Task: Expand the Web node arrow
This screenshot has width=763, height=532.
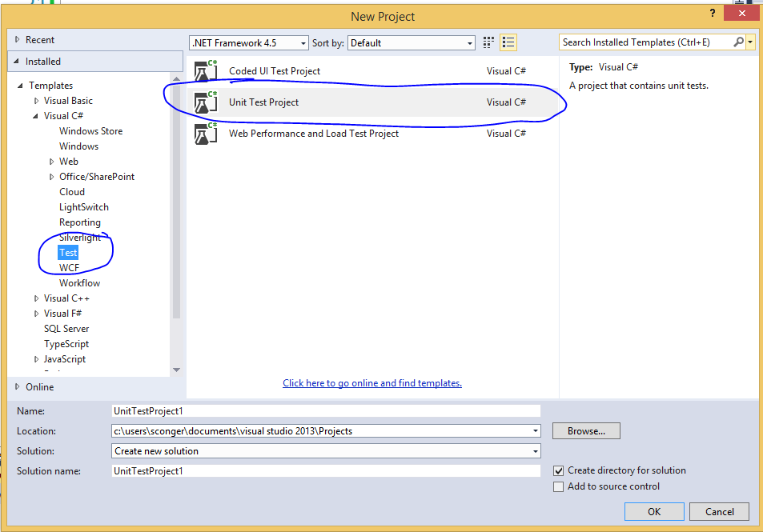Action: [51, 162]
